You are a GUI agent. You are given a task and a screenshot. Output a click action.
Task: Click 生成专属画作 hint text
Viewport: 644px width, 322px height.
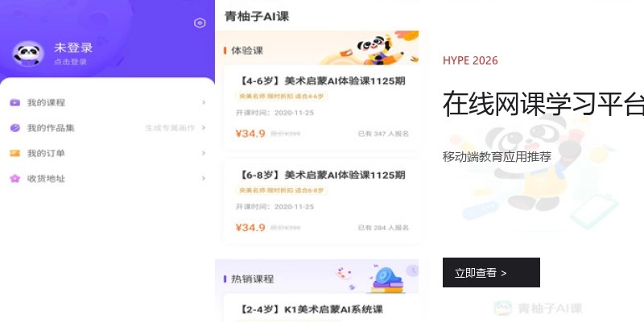[170, 128]
